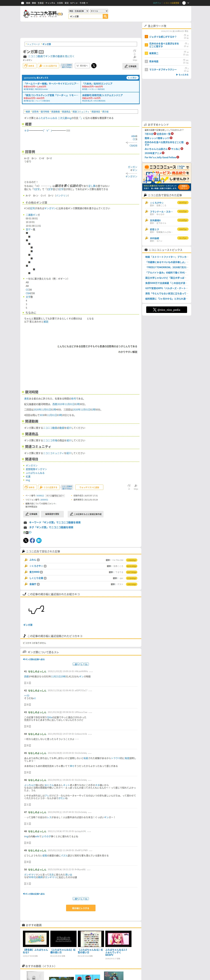The width and height of the screenshot is (210, 980).
Task: Click the ニコニコニュース service promotion banner
Action: coord(166,177)
